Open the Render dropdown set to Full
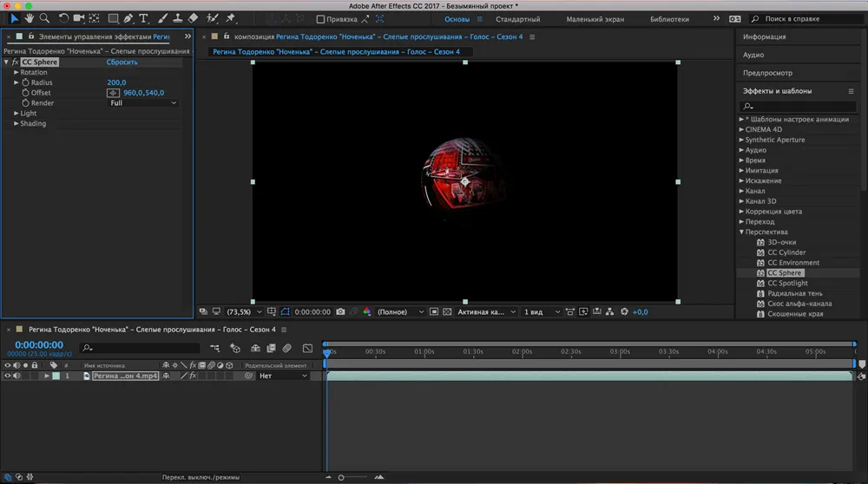 tap(142, 103)
